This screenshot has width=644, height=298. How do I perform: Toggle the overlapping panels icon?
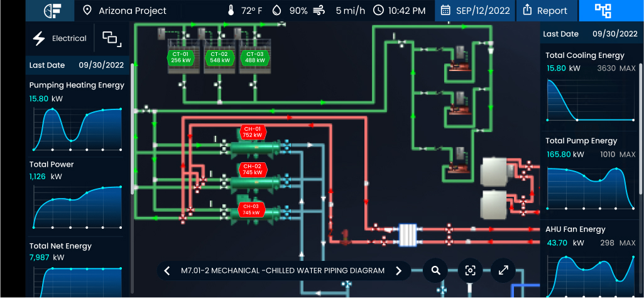point(111,38)
